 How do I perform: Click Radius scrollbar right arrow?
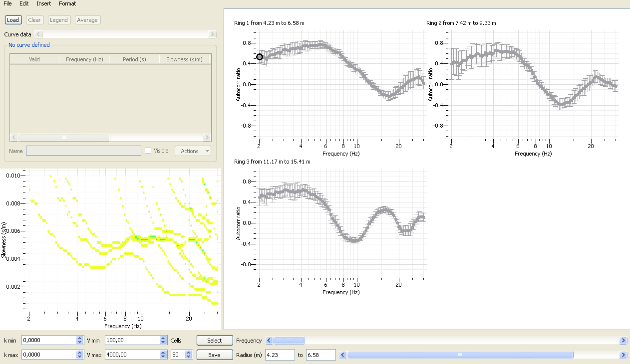tap(623, 355)
